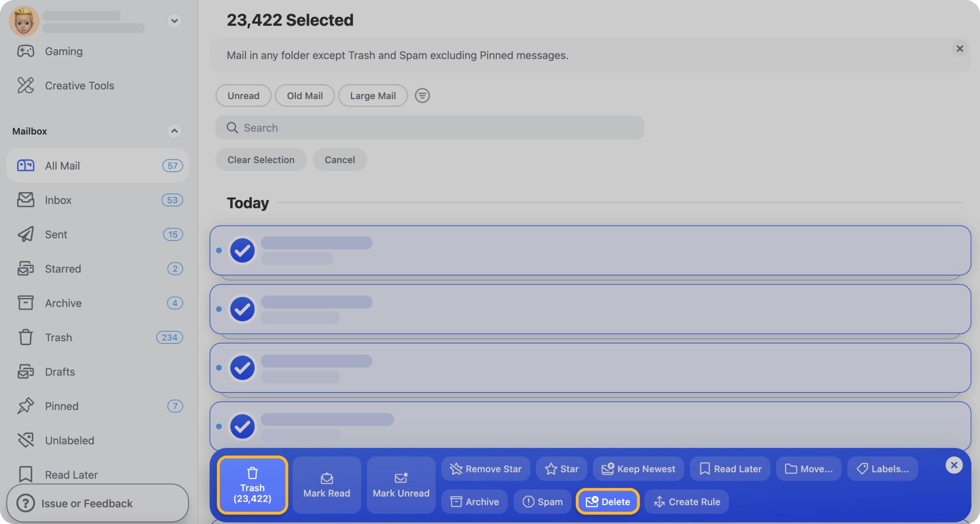The width and height of the screenshot is (980, 524).
Task: Open the Drafts mailbox
Action: (x=60, y=372)
